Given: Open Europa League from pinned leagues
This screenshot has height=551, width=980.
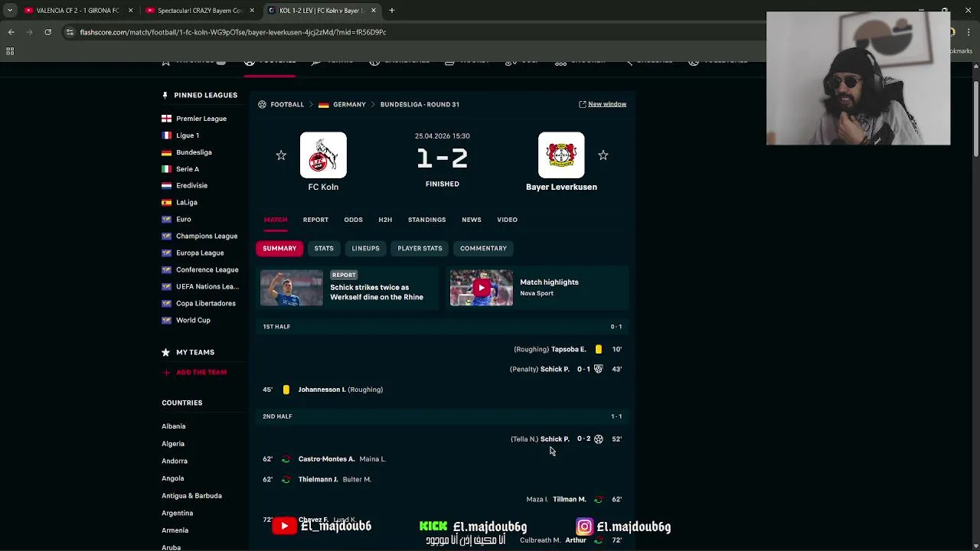Looking at the screenshot, I should [x=200, y=253].
